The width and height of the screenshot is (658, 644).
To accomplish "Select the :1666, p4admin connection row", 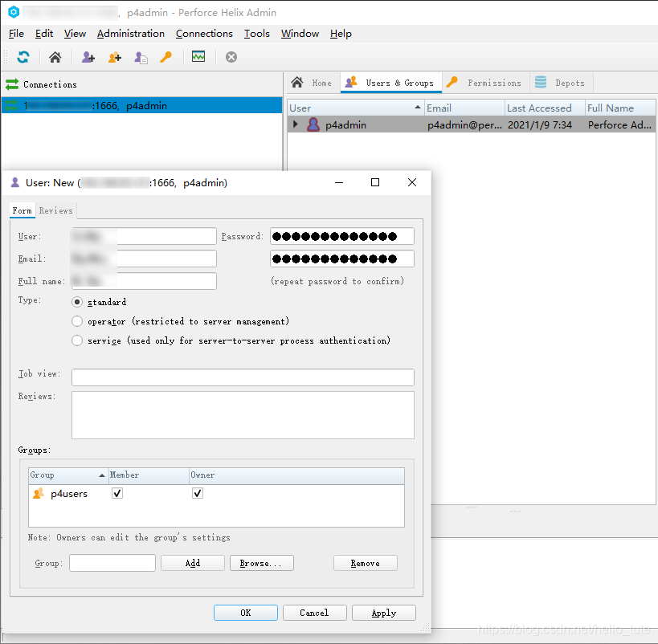I will click(x=142, y=105).
